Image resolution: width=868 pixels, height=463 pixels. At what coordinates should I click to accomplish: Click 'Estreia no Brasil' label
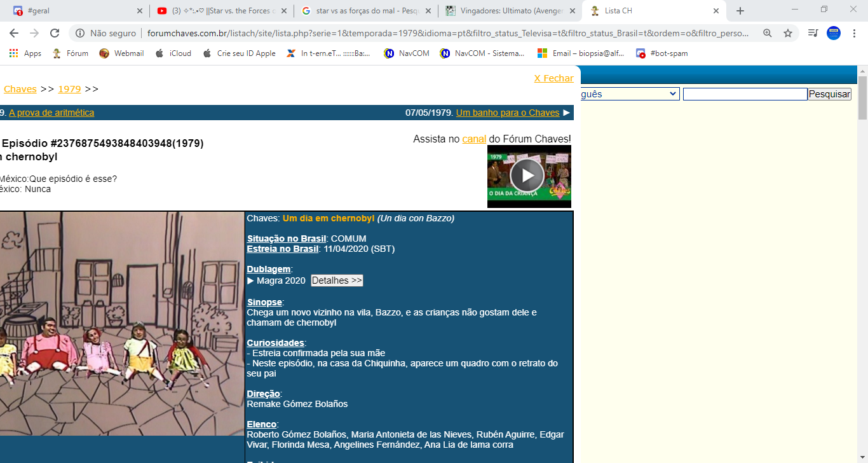click(282, 249)
